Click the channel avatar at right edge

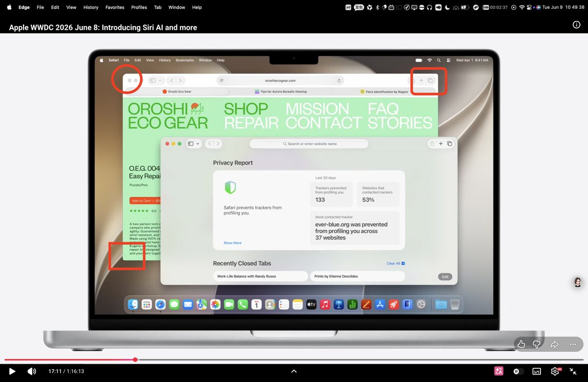click(x=578, y=282)
